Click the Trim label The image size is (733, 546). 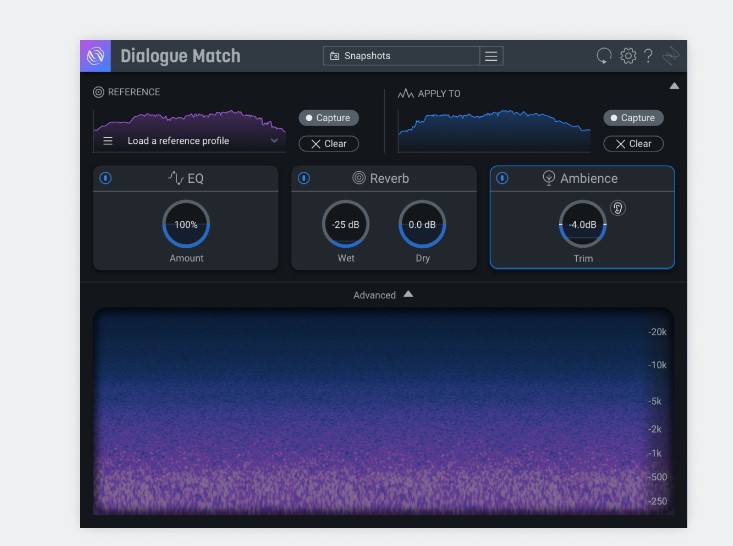[583, 259]
